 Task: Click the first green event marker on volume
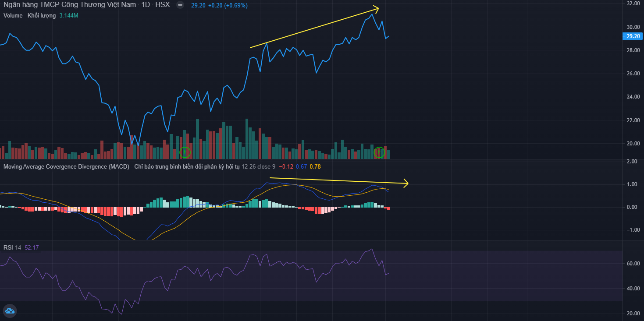coord(185,152)
